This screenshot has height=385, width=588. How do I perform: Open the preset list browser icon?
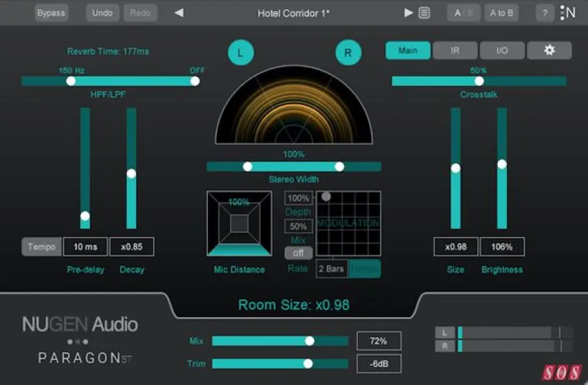(x=424, y=13)
